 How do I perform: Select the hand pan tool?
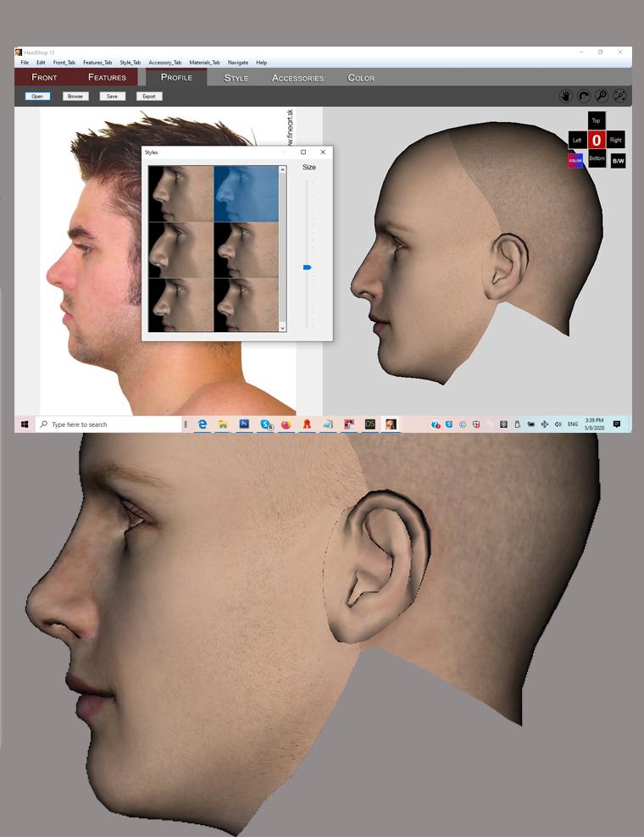pyautogui.click(x=565, y=96)
